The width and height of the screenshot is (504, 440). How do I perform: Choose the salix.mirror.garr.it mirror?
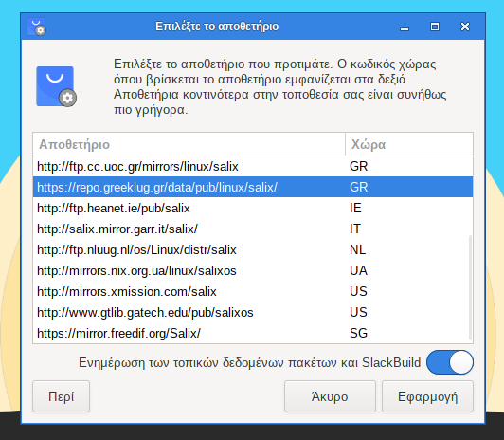(253, 229)
